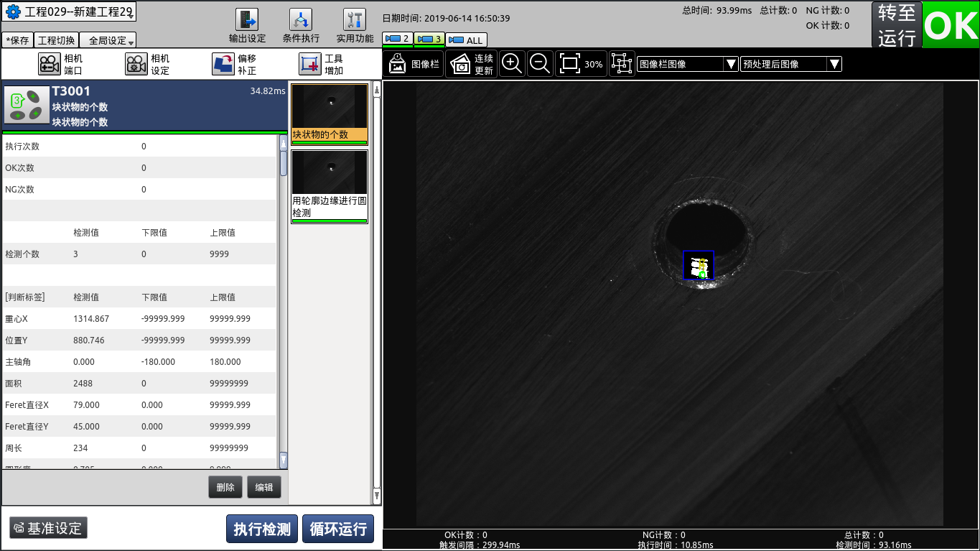
Task: Click 工具增加 add tool icon
Action: coord(310,65)
